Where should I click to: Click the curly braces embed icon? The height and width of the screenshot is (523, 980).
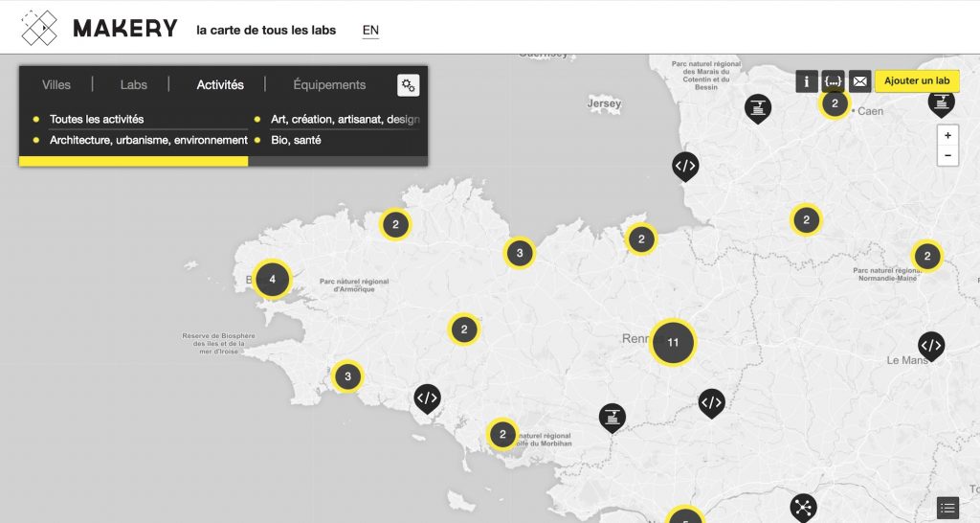click(x=834, y=81)
